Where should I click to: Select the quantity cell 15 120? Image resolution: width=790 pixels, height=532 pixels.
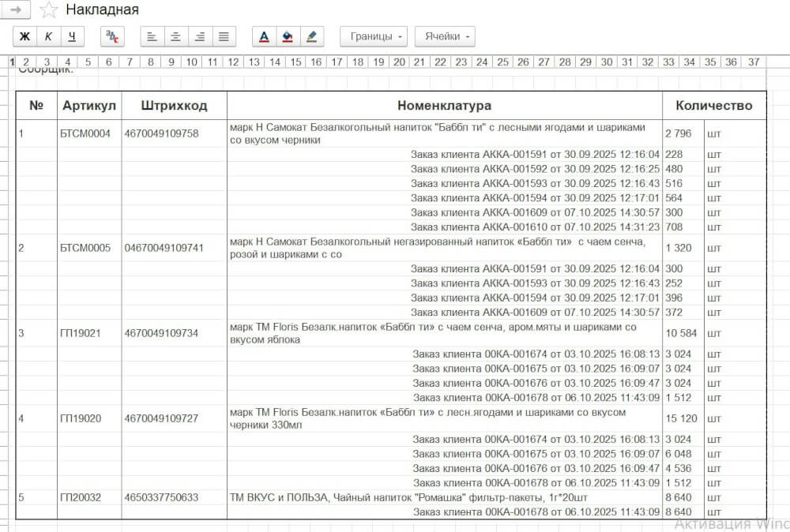tap(680, 418)
